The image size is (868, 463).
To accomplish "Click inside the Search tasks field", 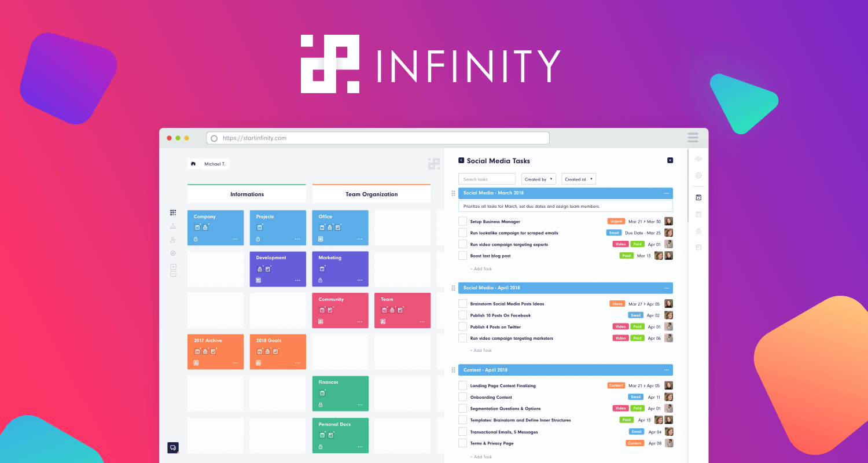I will (x=487, y=179).
